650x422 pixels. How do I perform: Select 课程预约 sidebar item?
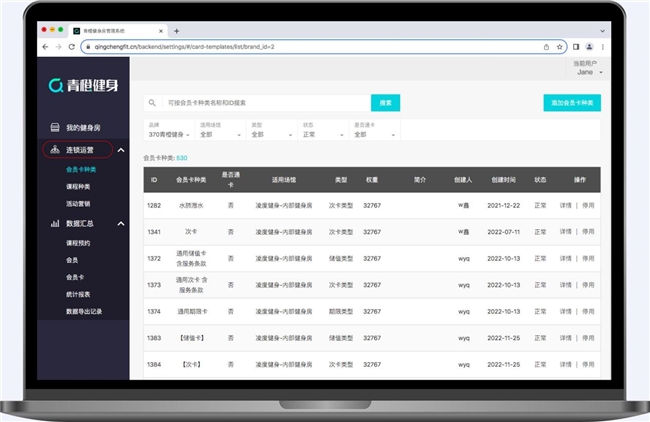tap(78, 243)
